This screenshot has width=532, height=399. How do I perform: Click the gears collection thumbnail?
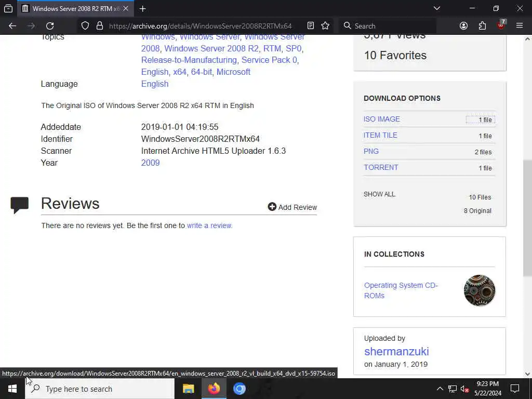pos(480,290)
